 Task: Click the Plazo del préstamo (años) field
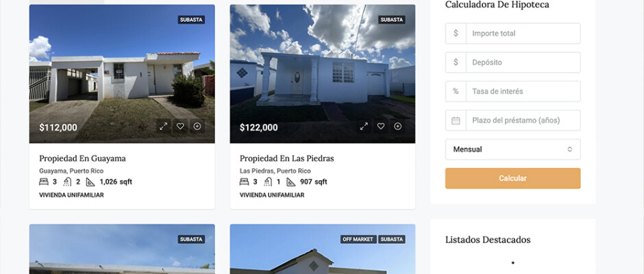point(523,121)
